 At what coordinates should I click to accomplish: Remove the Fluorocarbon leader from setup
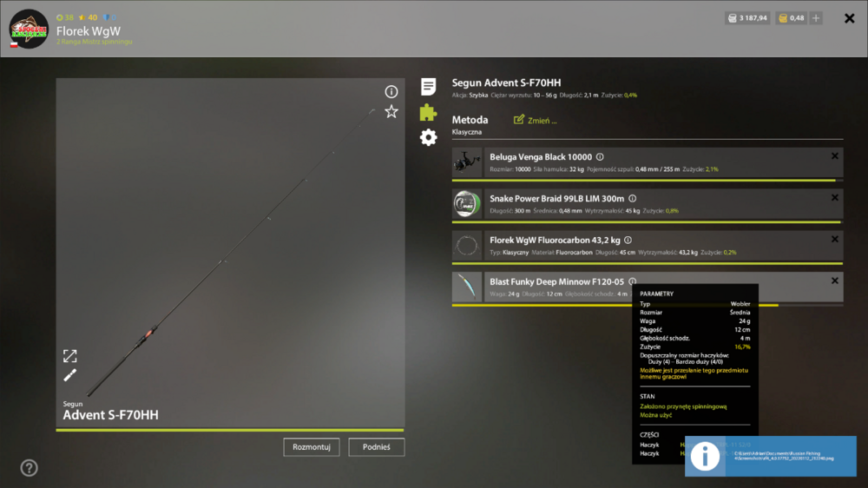[x=835, y=240]
